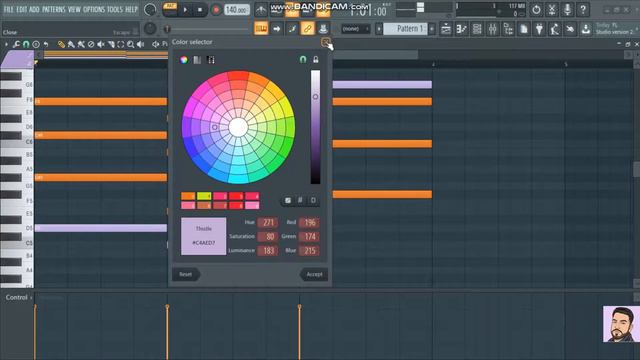
Task: Select the piano roll zoom magnifier tool
Action: click(x=131, y=44)
